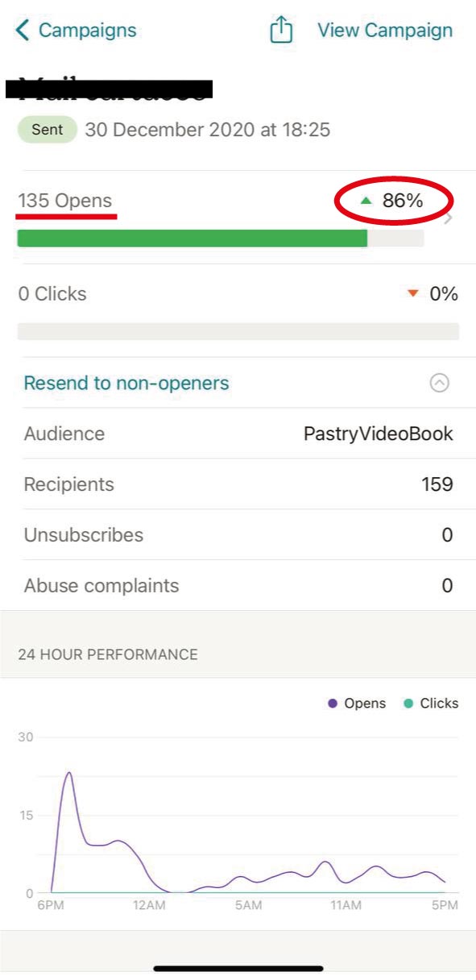This screenshot has height=980, width=476.
Task: Select the Recipients 159 row
Action: point(238,484)
